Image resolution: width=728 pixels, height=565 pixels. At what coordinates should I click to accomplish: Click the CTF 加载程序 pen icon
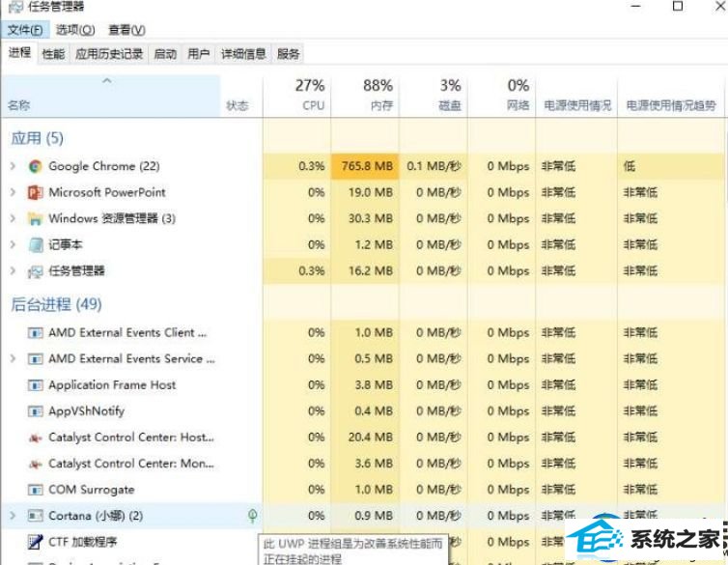(x=36, y=542)
